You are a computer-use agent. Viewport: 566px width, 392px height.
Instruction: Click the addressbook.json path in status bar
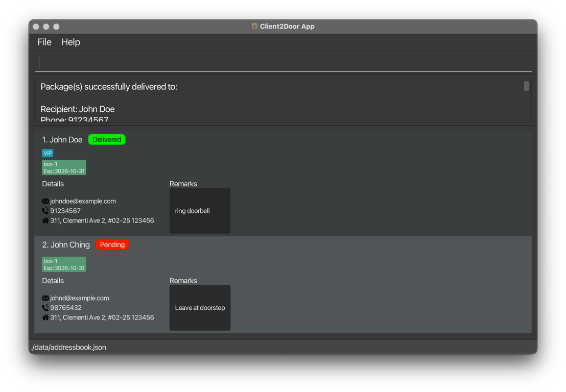(68, 347)
